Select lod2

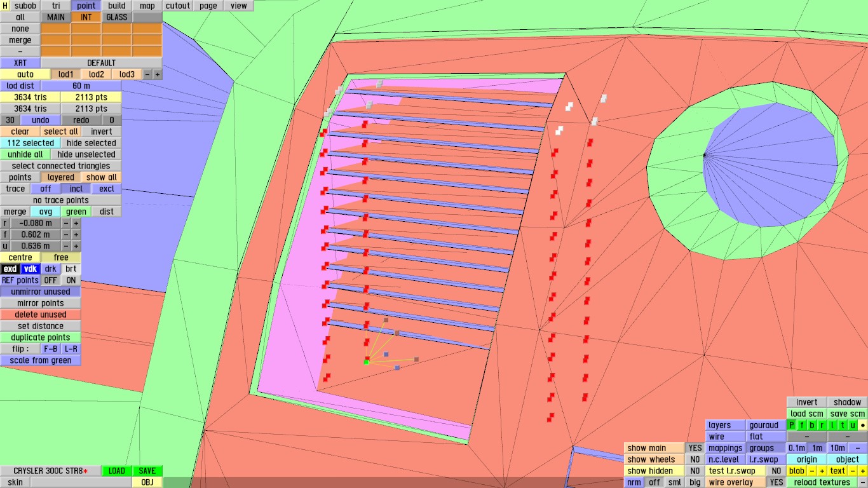click(x=97, y=74)
